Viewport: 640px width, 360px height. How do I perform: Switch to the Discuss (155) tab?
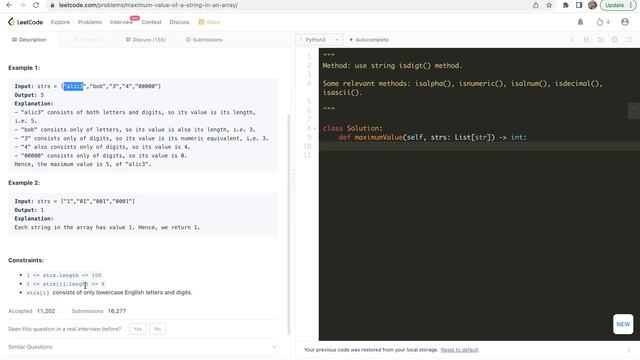(x=146, y=40)
